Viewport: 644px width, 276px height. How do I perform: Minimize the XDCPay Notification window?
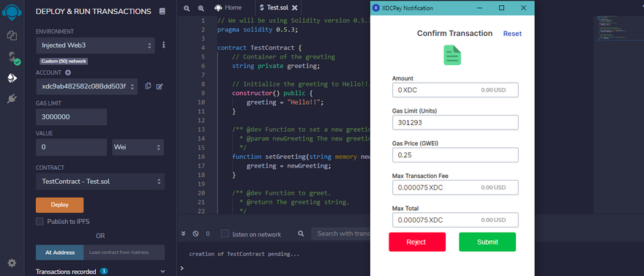[x=480, y=8]
